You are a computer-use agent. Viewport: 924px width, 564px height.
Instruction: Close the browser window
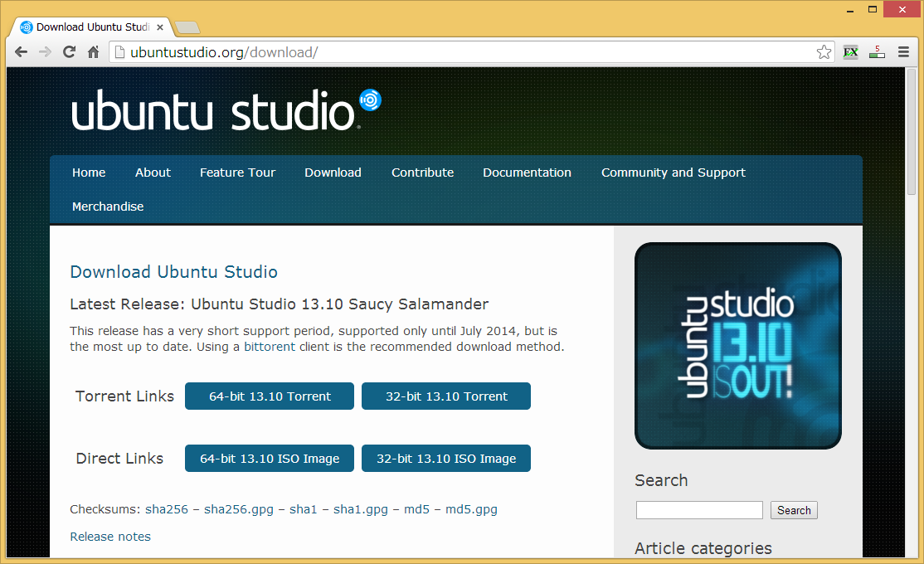[x=902, y=9]
